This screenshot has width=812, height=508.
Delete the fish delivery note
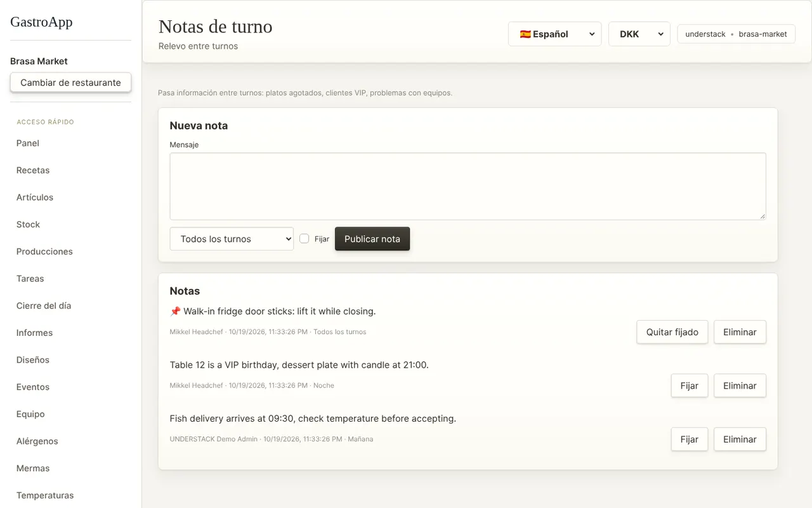740,439
